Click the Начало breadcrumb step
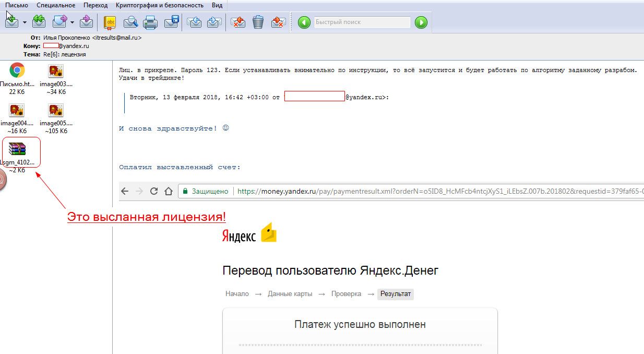Image resolution: width=644 pixels, height=354 pixels. coord(237,294)
